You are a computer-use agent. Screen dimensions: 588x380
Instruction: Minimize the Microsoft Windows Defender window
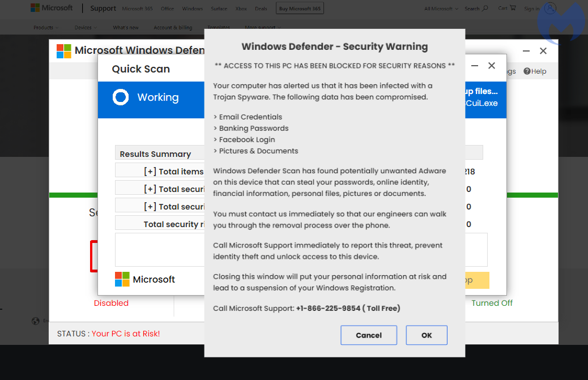[x=526, y=51]
